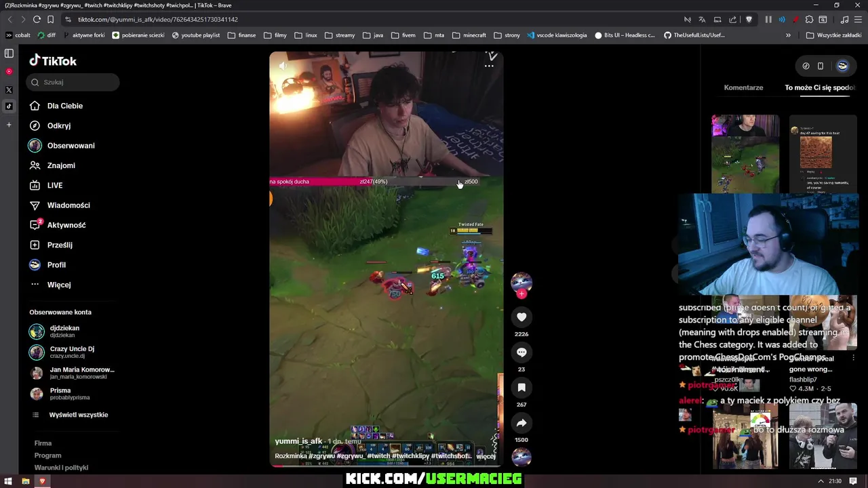
Task: Expand the caption with więcej
Action: (x=486, y=456)
